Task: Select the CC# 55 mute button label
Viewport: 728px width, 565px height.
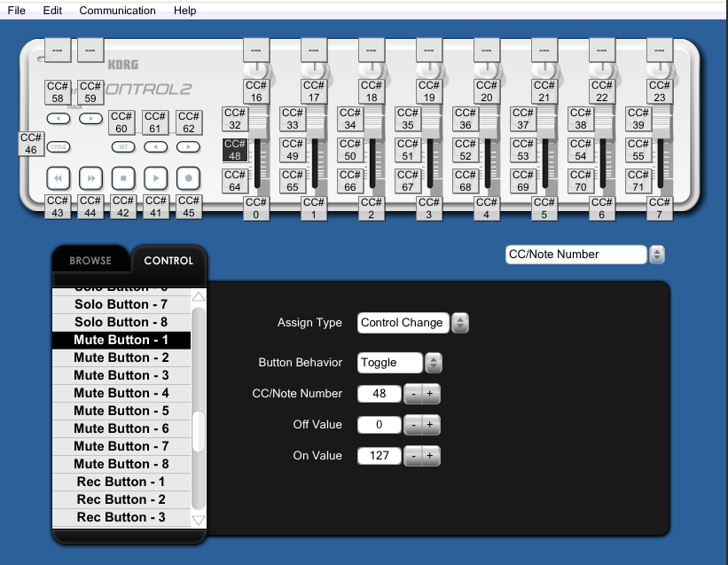Action: pyautogui.click(x=638, y=150)
